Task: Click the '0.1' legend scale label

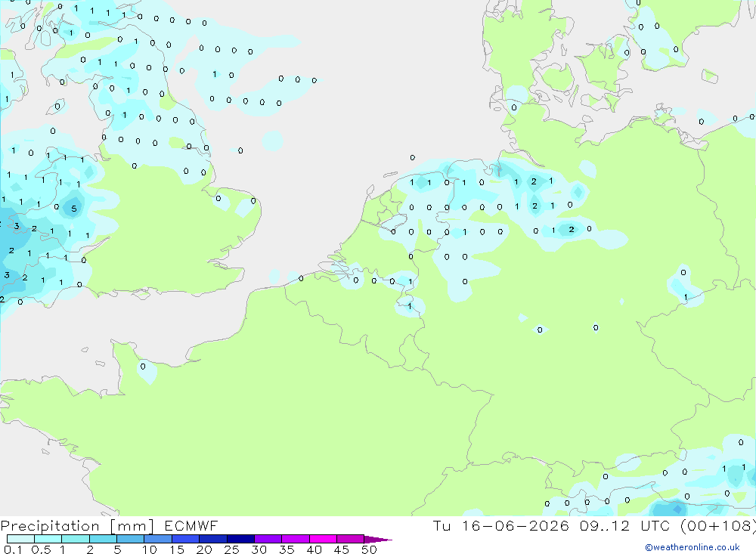Action: [13, 549]
